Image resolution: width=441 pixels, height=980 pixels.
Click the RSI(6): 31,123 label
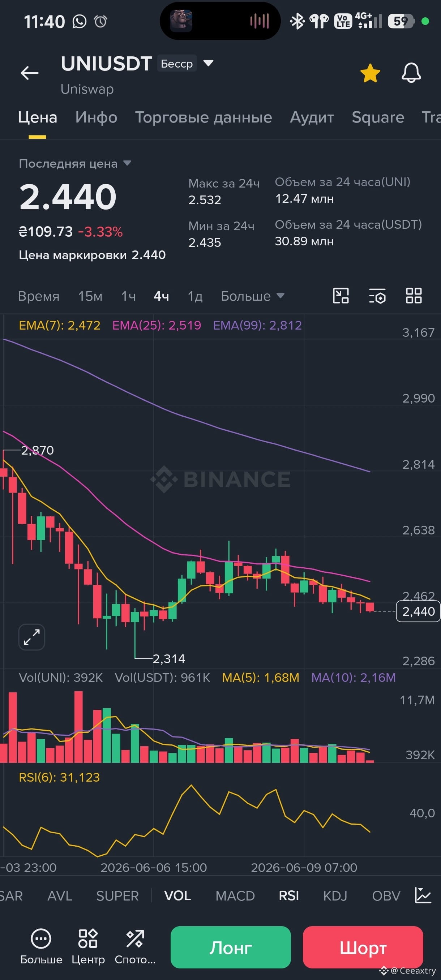pos(59,777)
